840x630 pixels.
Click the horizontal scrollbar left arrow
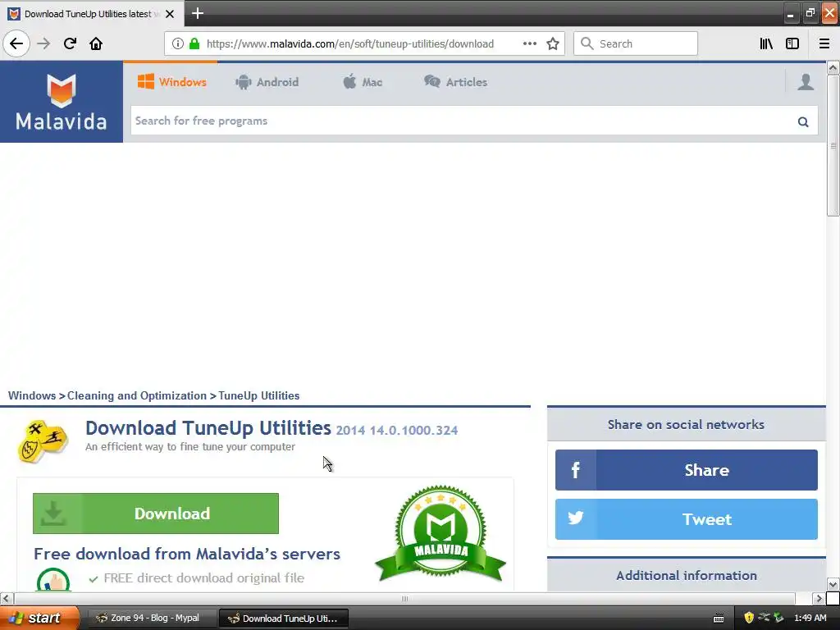(x=6, y=598)
